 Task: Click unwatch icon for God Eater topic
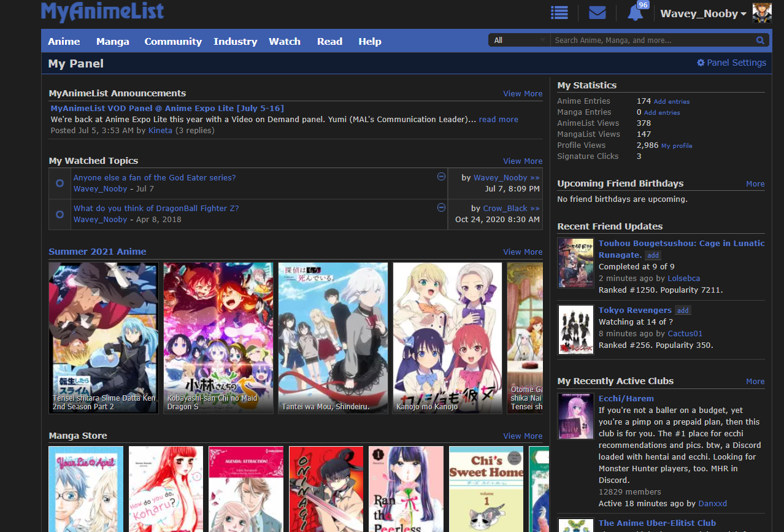(441, 177)
